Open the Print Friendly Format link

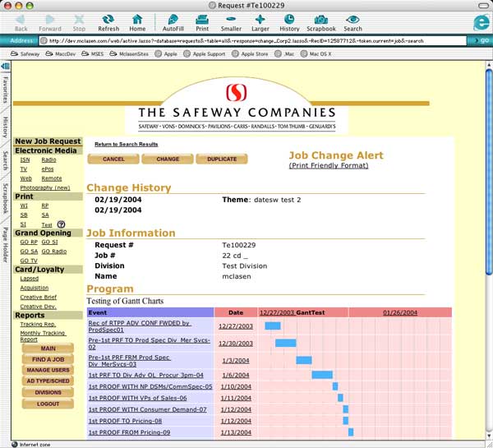[x=328, y=165]
